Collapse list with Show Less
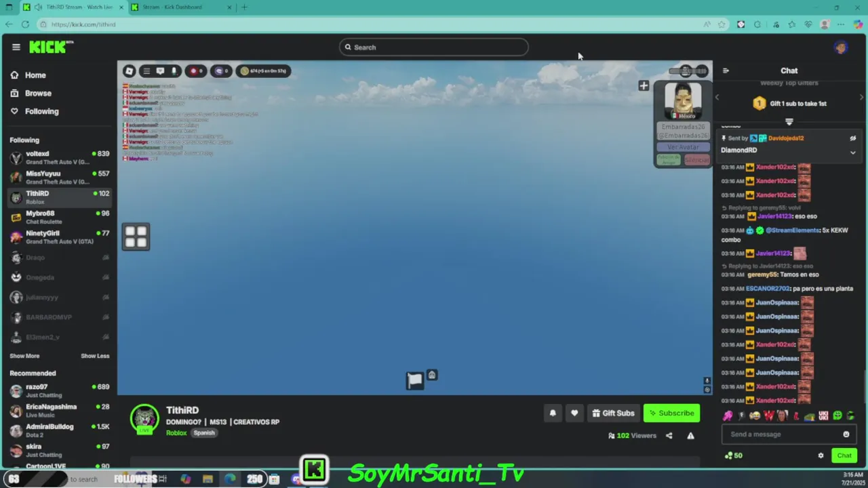The image size is (868, 488). (x=95, y=356)
